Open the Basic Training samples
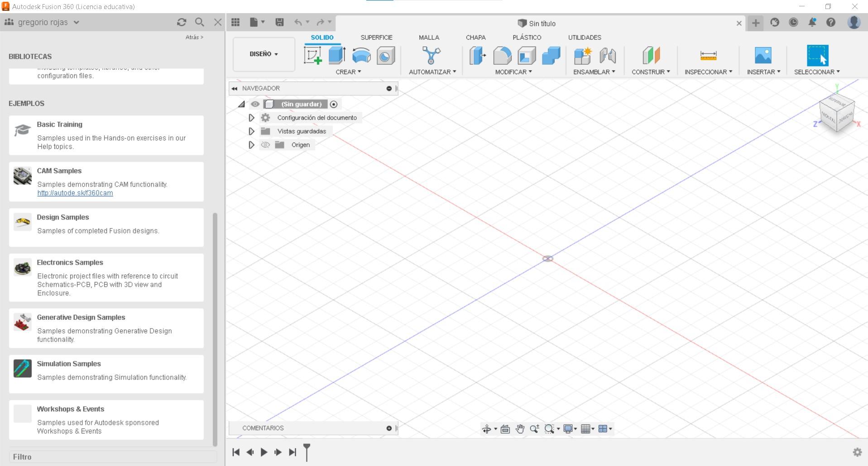 [x=106, y=135]
